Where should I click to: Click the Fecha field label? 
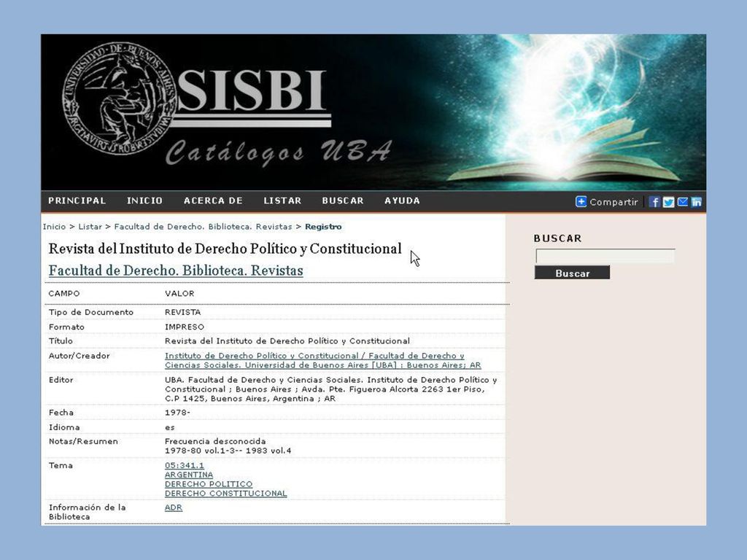click(x=61, y=413)
